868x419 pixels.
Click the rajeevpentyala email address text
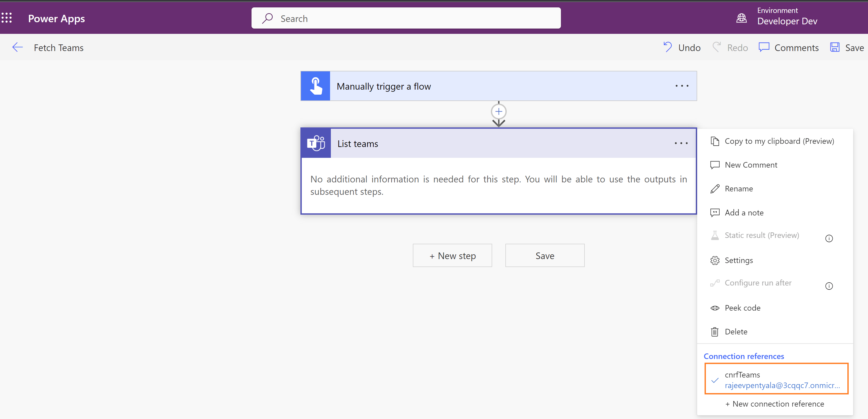[x=782, y=385]
